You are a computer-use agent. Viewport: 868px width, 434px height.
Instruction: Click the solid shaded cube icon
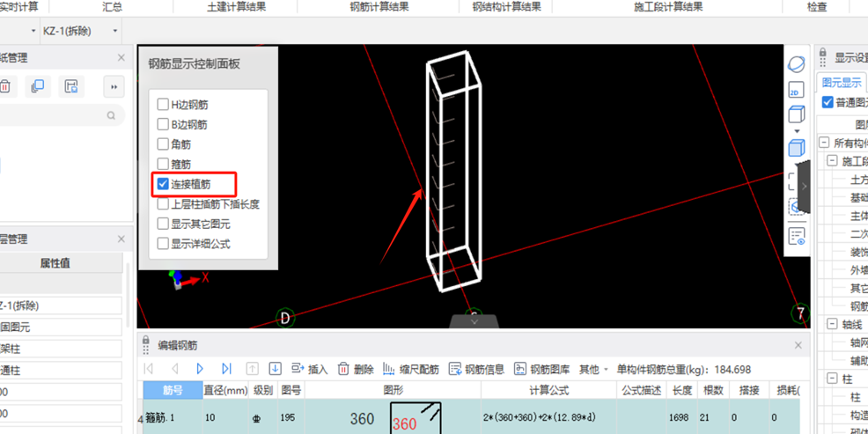[x=796, y=148]
